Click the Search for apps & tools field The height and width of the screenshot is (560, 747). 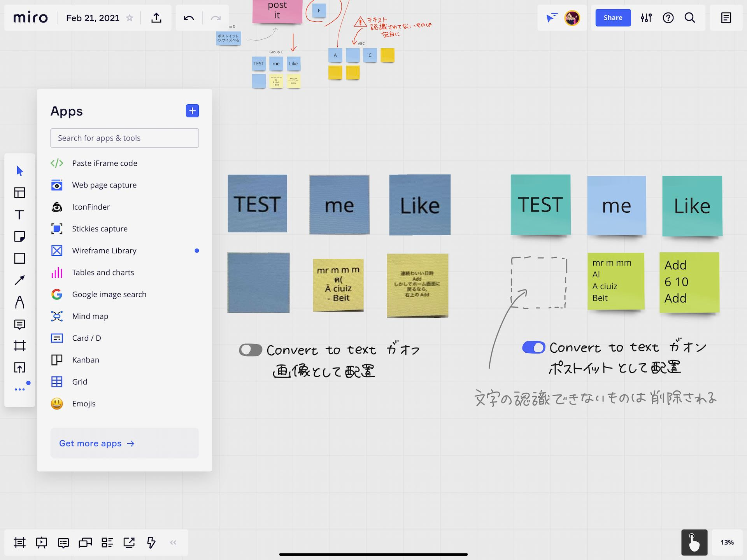coord(124,138)
